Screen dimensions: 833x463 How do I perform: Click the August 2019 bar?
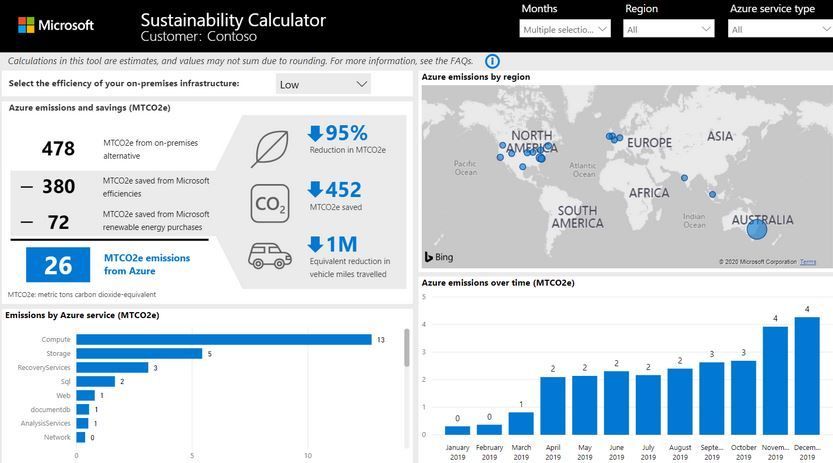click(x=680, y=402)
